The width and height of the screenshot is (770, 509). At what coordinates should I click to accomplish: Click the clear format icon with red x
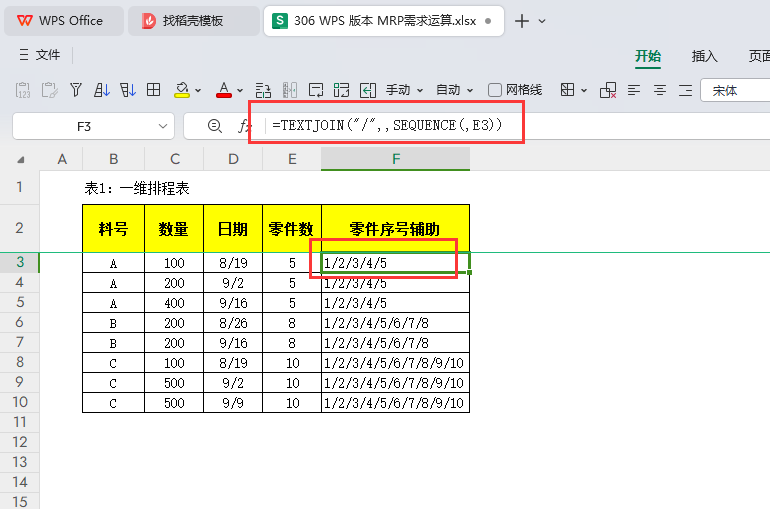[x=608, y=90]
